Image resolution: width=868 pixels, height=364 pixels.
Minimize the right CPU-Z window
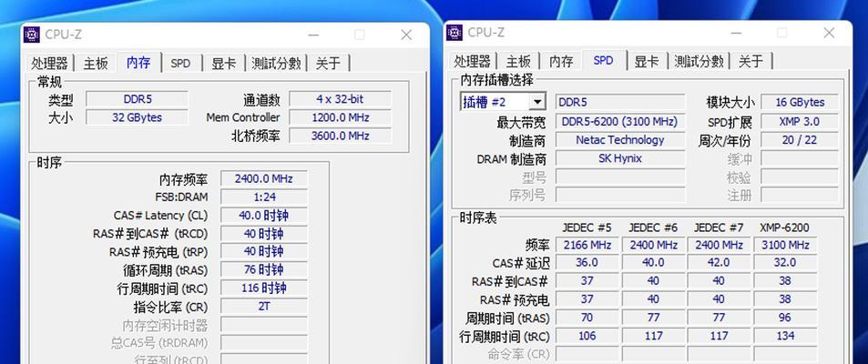click(x=737, y=33)
